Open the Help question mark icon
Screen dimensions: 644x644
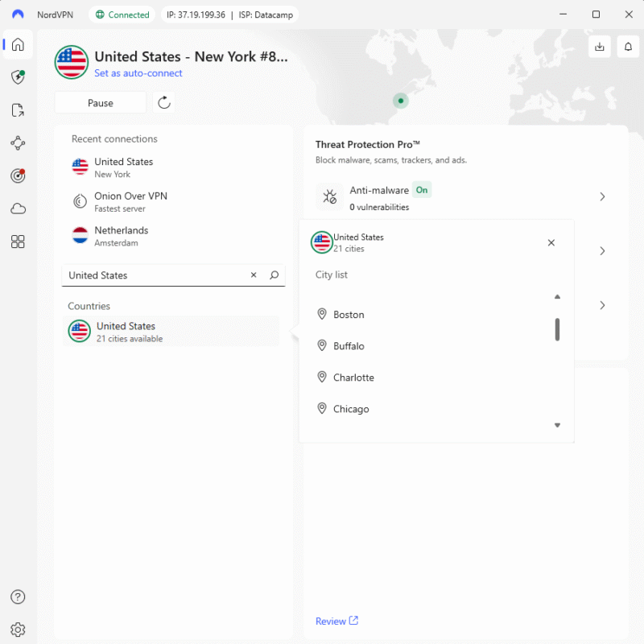tap(18, 597)
